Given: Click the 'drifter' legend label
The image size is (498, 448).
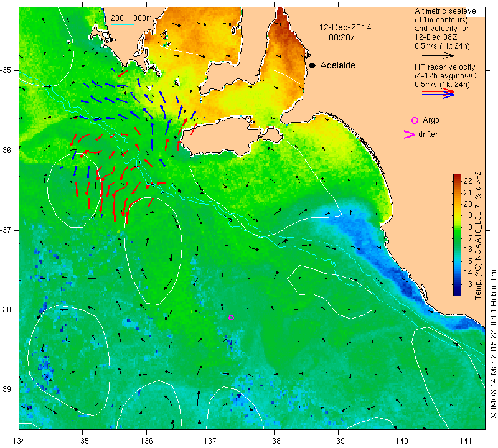Looking at the screenshot, I should pos(428,134).
